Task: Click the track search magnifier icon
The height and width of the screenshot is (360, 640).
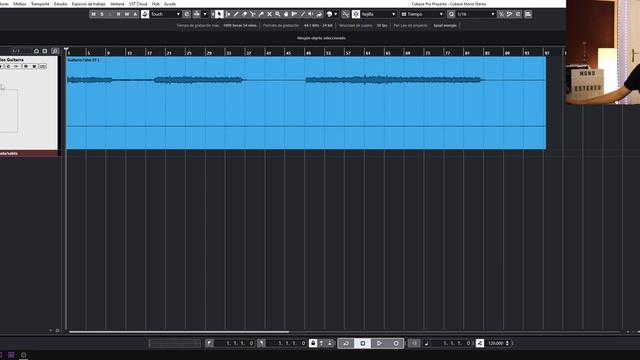Action: (55, 51)
